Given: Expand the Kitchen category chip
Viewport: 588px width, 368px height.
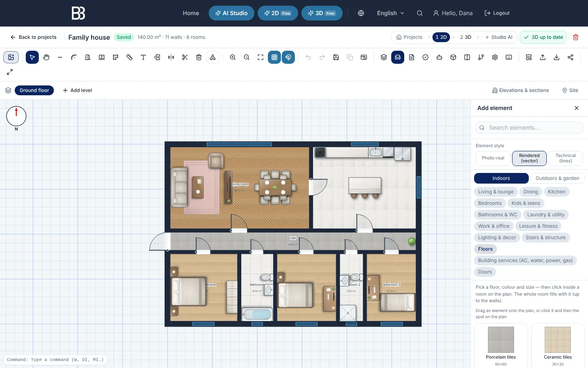Looking at the screenshot, I should coord(557,192).
